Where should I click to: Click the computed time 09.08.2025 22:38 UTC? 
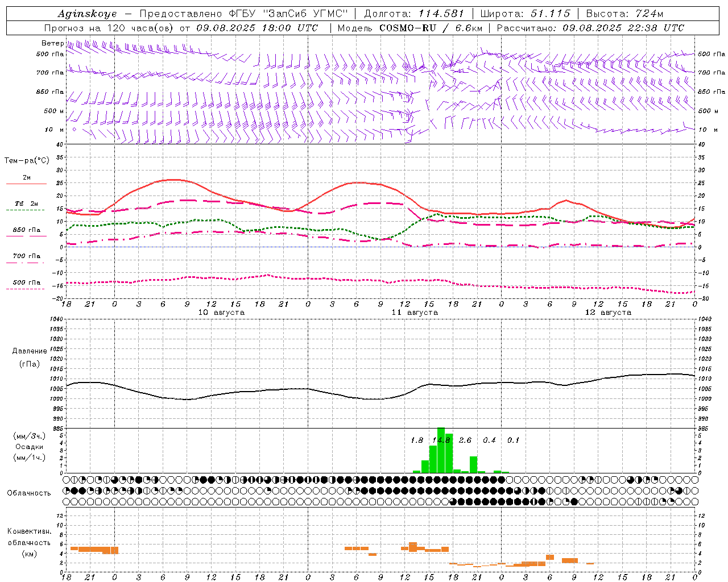[623, 28]
